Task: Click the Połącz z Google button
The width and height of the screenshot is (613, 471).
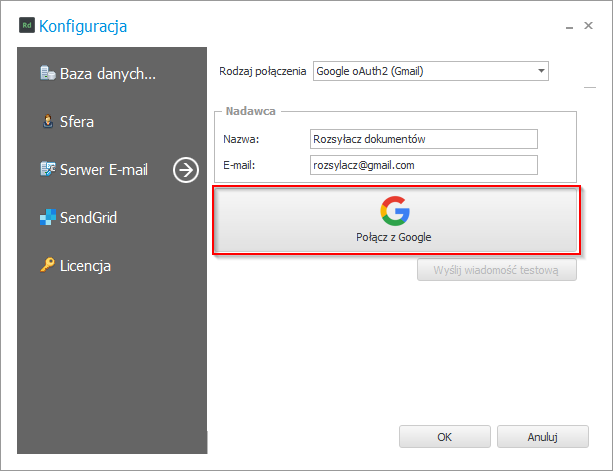Action: point(396,220)
